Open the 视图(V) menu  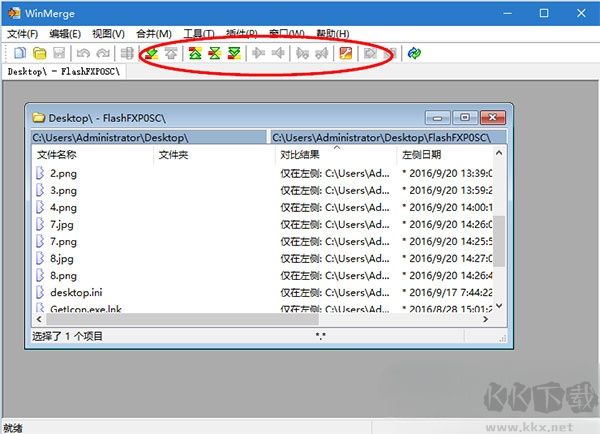point(109,34)
